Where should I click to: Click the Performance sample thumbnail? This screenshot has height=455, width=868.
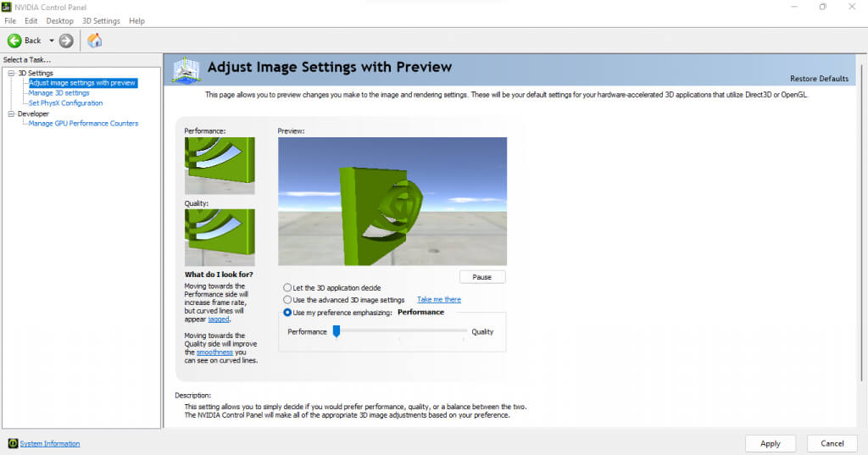click(x=220, y=165)
